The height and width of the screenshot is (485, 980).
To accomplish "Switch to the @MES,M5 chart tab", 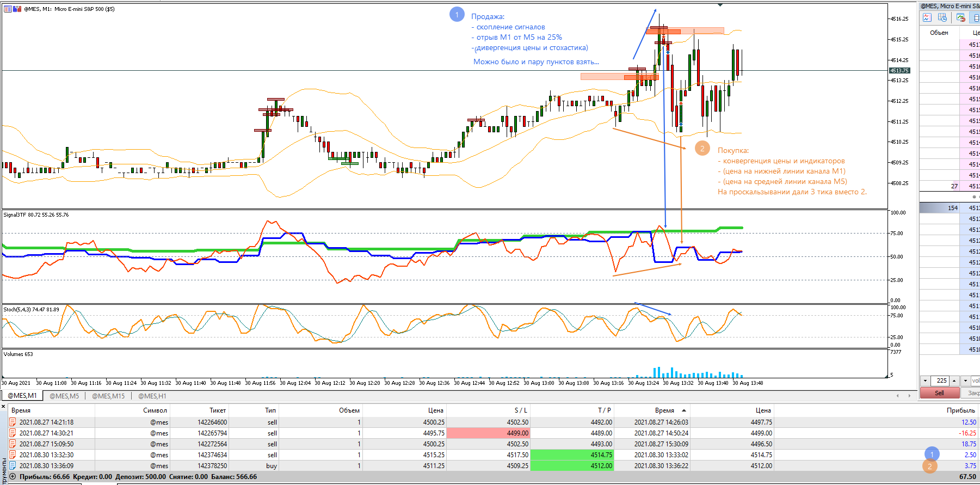I will [x=64, y=396].
